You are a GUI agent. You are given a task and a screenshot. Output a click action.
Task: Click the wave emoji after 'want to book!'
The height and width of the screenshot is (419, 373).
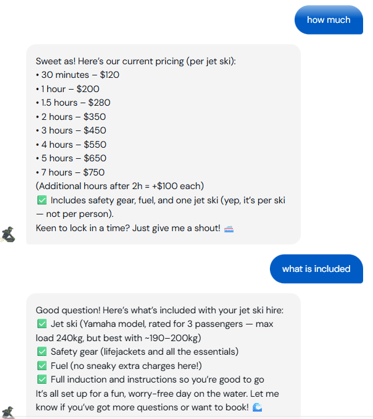click(257, 407)
